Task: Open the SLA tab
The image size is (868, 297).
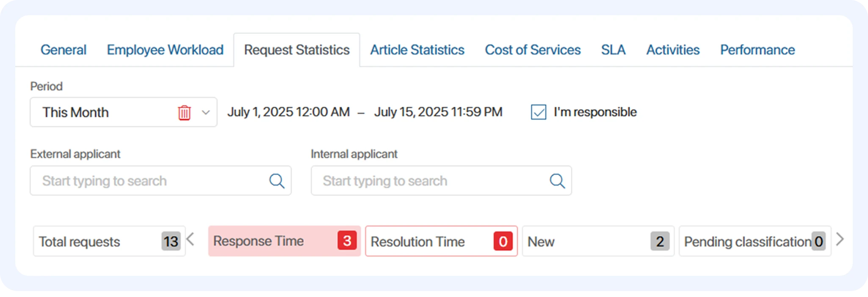Action: pos(613,50)
